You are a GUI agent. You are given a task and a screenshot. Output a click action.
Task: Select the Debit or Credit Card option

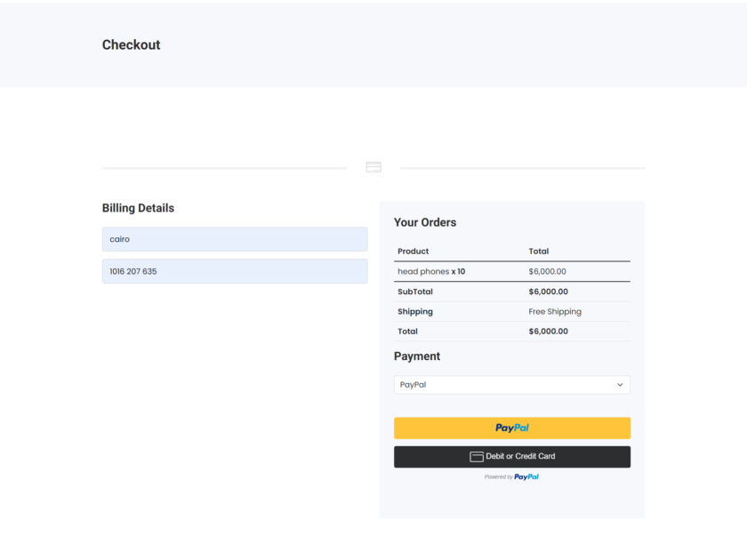coord(512,456)
